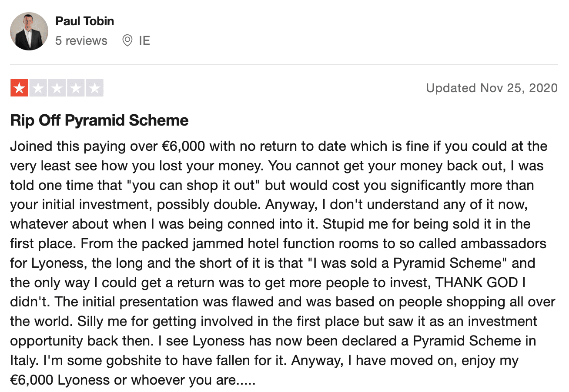The height and width of the screenshot is (392, 569).
Task: Open the '5 reviews' count link
Action: pos(81,41)
